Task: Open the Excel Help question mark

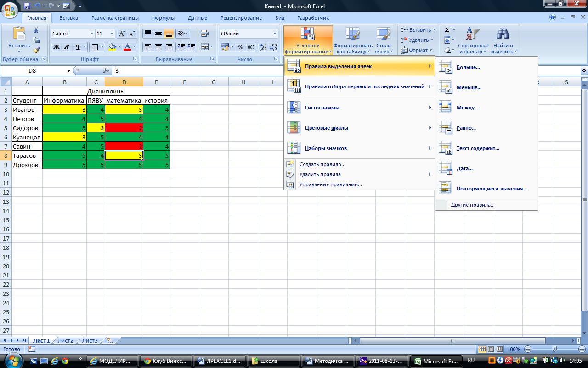Action: 553,17
